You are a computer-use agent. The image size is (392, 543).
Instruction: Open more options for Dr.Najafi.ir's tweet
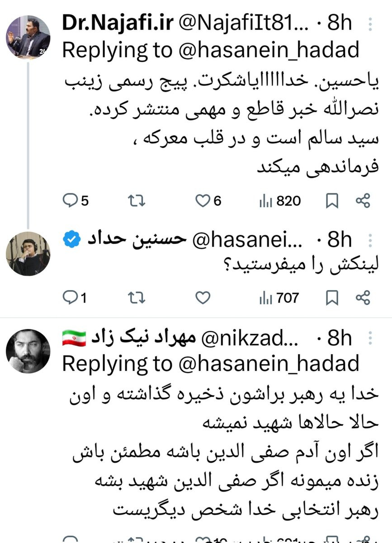pos(371,24)
